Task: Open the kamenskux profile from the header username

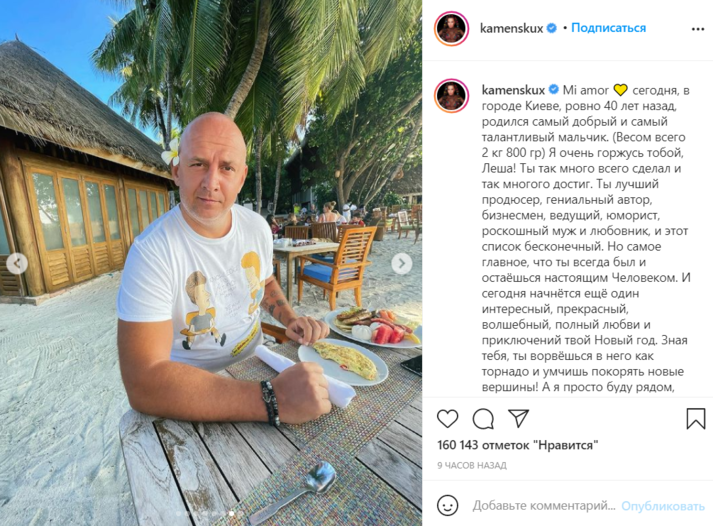Action: (511, 28)
